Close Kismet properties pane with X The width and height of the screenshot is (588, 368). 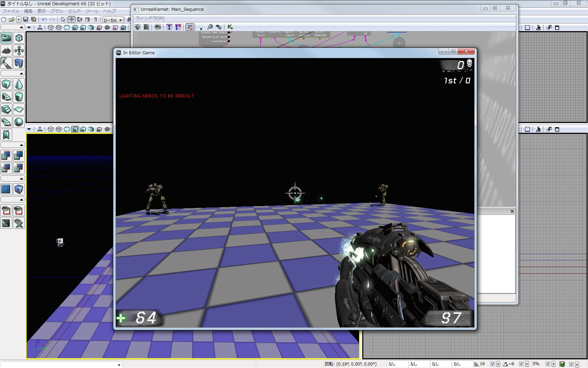(512, 211)
